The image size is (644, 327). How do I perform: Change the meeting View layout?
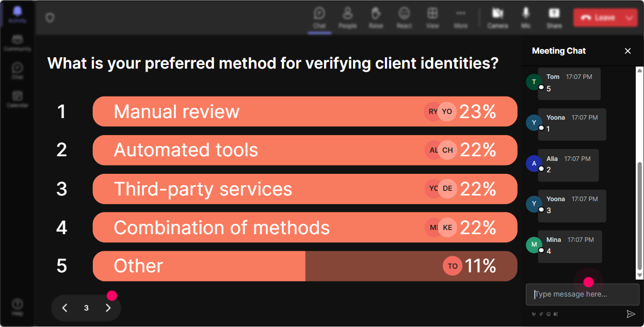click(432, 18)
